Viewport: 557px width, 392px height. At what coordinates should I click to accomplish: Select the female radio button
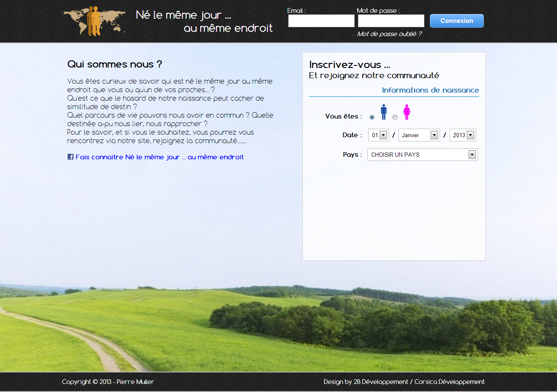pyautogui.click(x=395, y=117)
